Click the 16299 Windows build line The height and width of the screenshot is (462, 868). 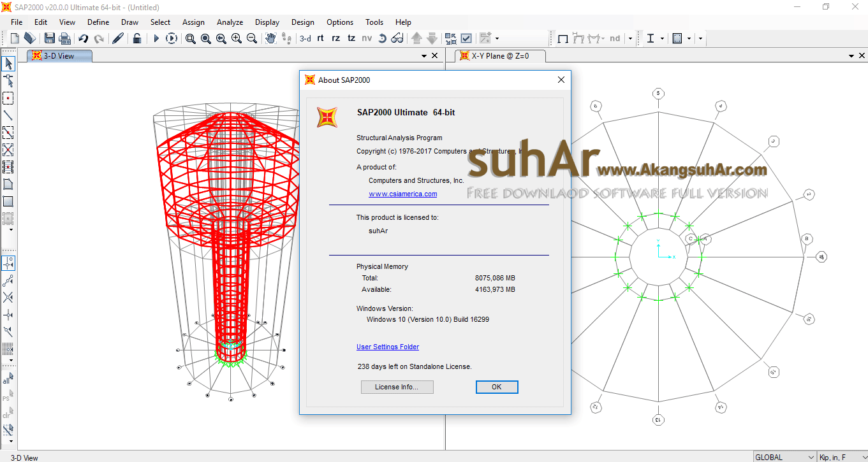[x=428, y=319]
